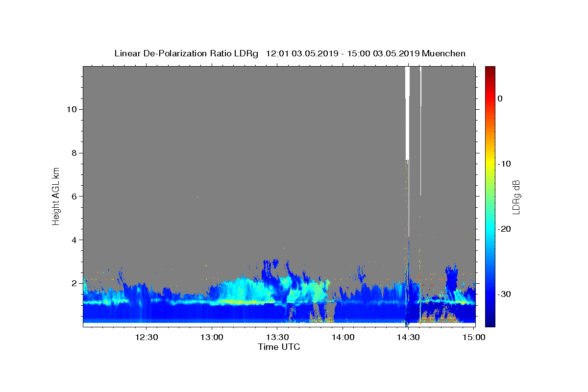The width and height of the screenshot is (588, 392).
Task: Click the 14:30 time tick label
Action: pos(408,337)
